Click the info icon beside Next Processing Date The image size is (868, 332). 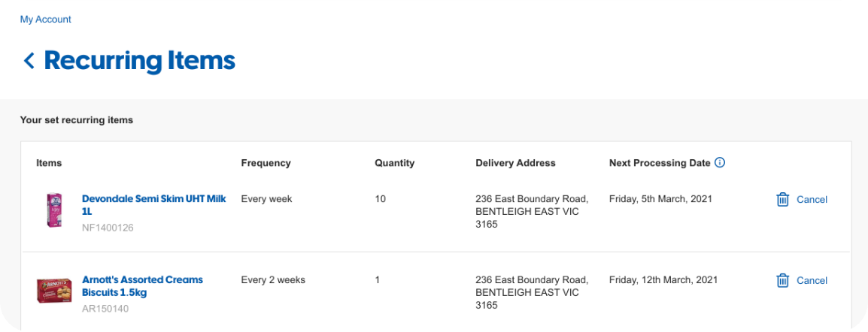720,163
